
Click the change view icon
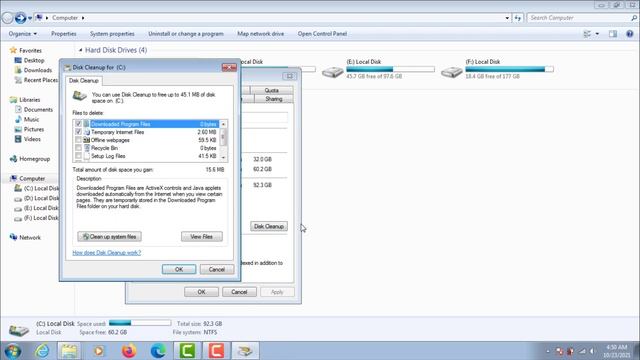[x=587, y=34]
